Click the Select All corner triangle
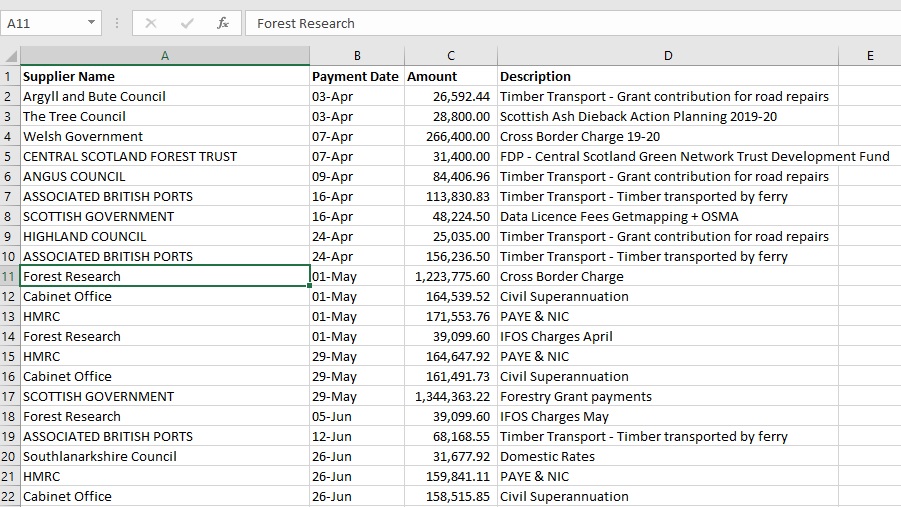Viewport: 901px width, 507px height. 10,56
